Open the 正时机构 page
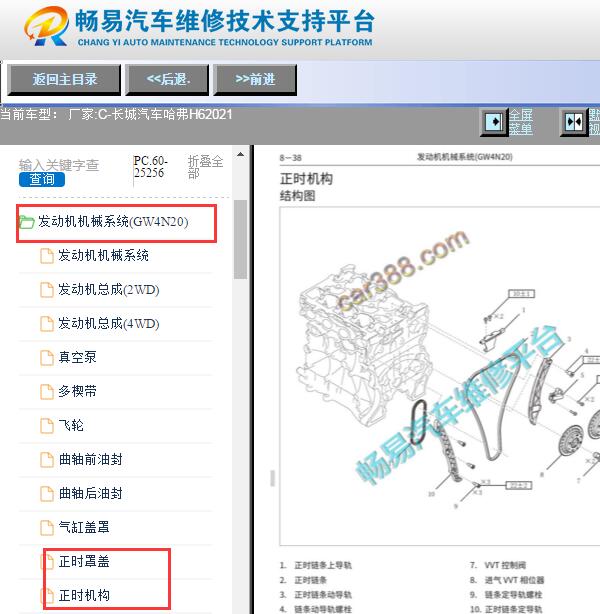 (84, 595)
